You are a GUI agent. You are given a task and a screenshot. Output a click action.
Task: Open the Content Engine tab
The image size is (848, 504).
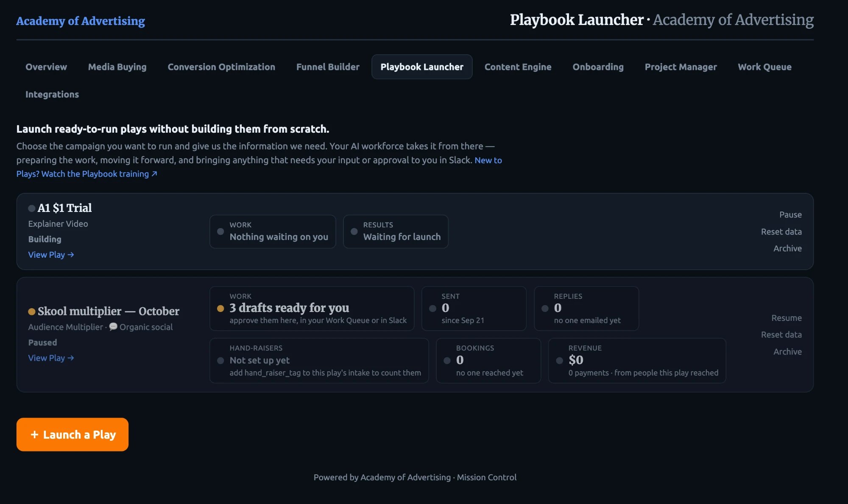click(x=518, y=67)
